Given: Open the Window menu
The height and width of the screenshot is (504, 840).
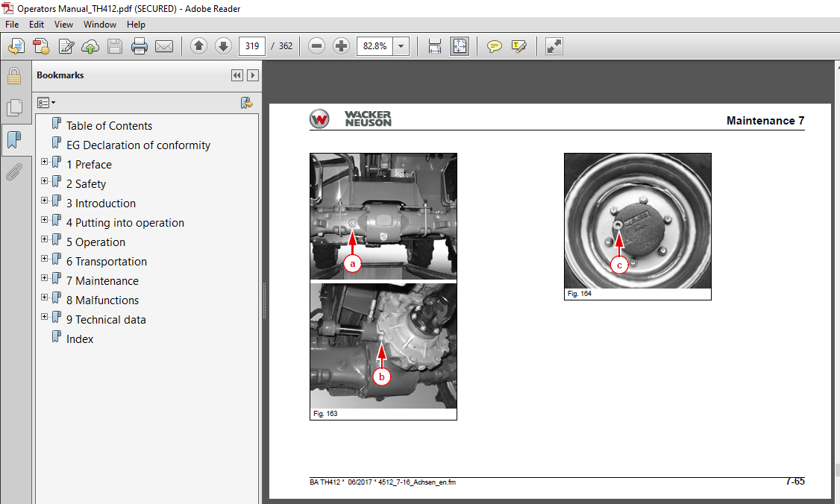Looking at the screenshot, I should click(99, 24).
